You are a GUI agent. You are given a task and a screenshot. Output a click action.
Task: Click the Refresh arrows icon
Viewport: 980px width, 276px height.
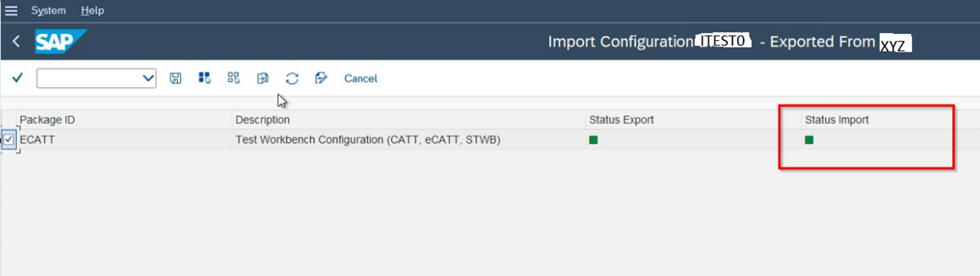pyautogui.click(x=292, y=78)
